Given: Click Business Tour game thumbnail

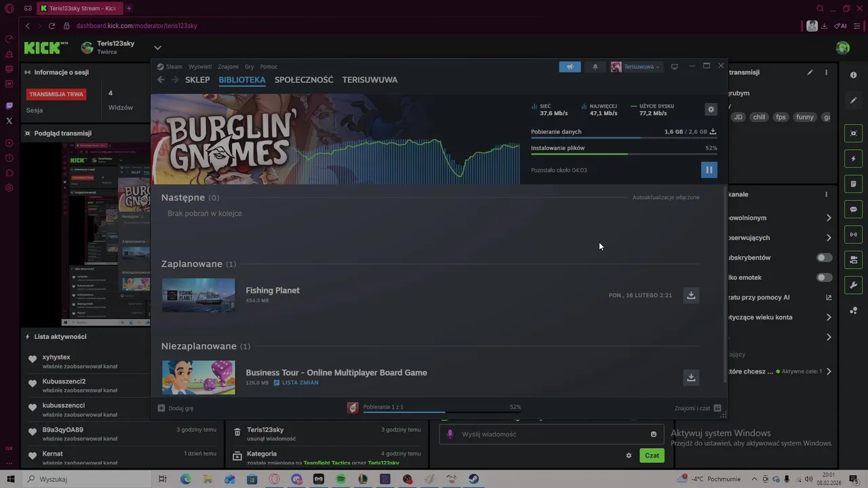Looking at the screenshot, I should (x=199, y=378).
